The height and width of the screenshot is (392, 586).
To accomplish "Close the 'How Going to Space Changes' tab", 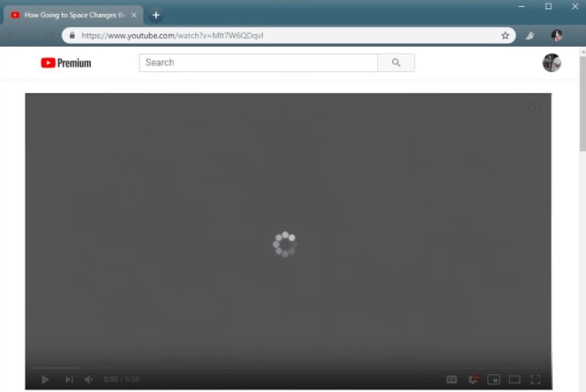I will pyautogui.click(x=134, y=15).
